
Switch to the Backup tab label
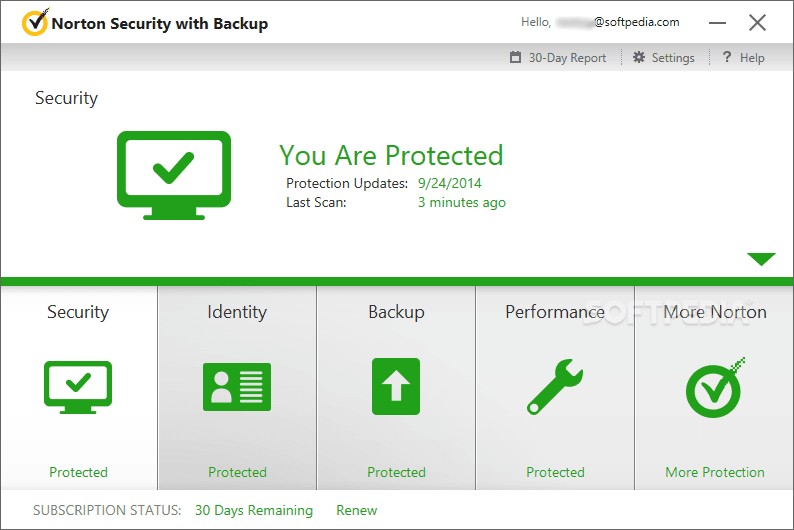pos(396,312)
